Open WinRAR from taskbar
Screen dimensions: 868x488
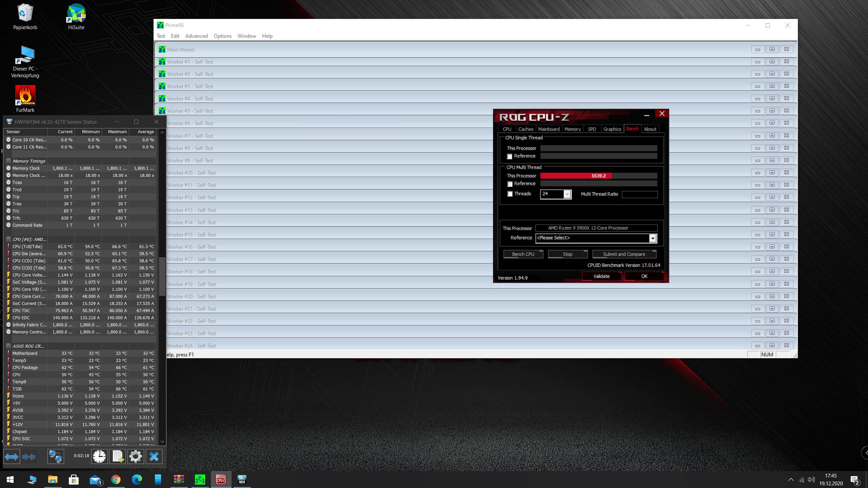click(x=179, y=480)
